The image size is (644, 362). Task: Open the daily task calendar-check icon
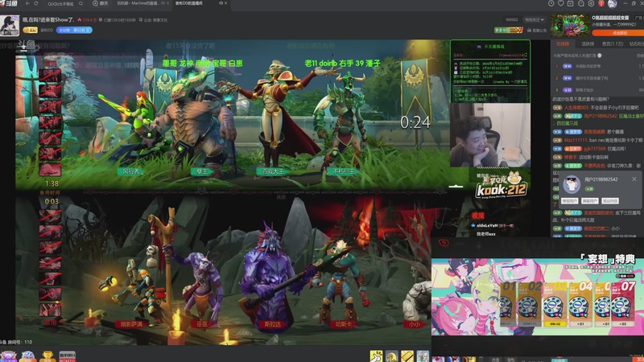(571, 3)
